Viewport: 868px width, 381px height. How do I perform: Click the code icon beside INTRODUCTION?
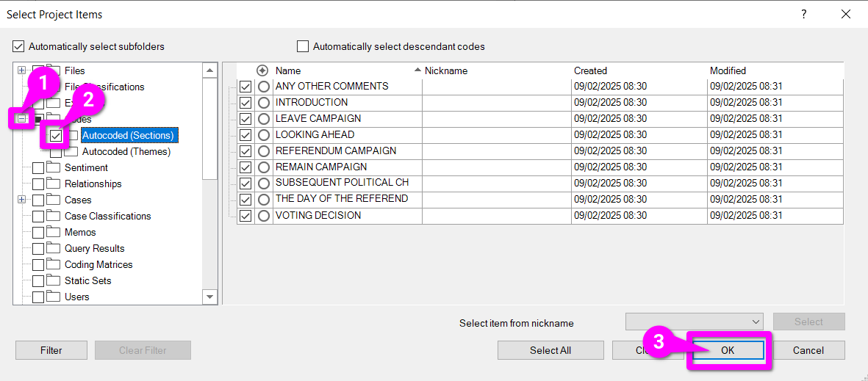(x=264, y=103)
